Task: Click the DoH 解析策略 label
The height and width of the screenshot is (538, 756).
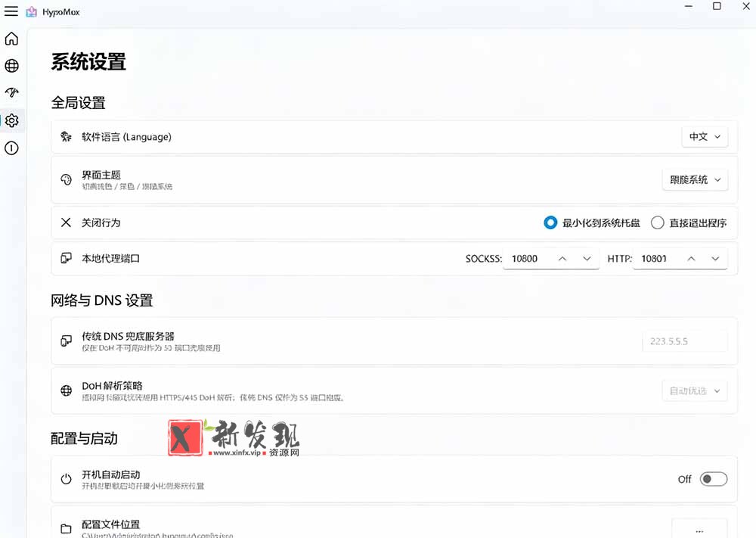Action: [113, 386]
